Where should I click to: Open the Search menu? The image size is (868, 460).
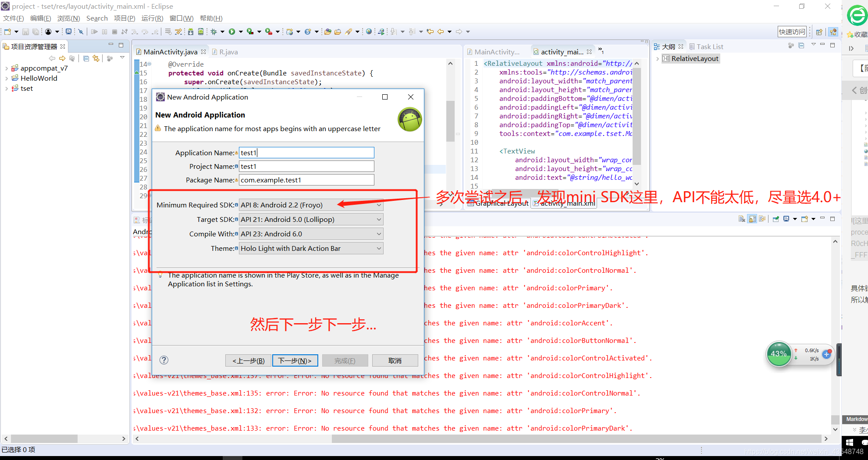pos(97,18)
